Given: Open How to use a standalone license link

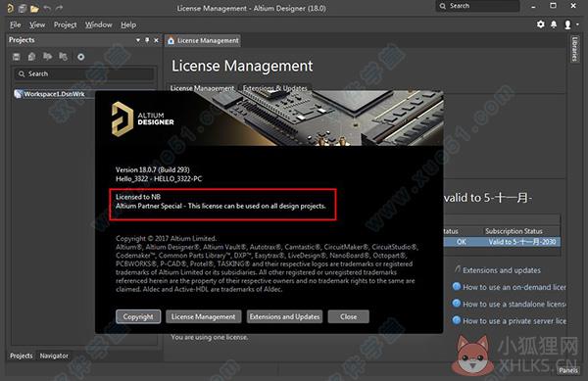Looking at the screenshot, I should (514, 304).
